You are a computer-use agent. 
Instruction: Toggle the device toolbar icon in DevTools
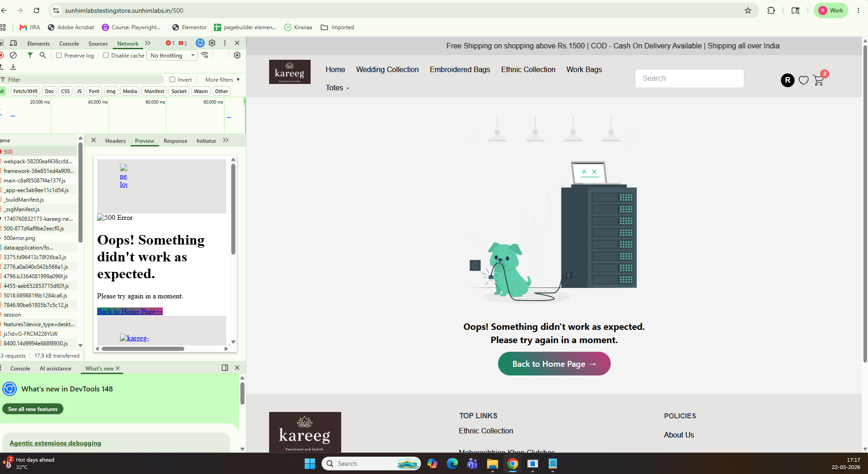(14, 43)
